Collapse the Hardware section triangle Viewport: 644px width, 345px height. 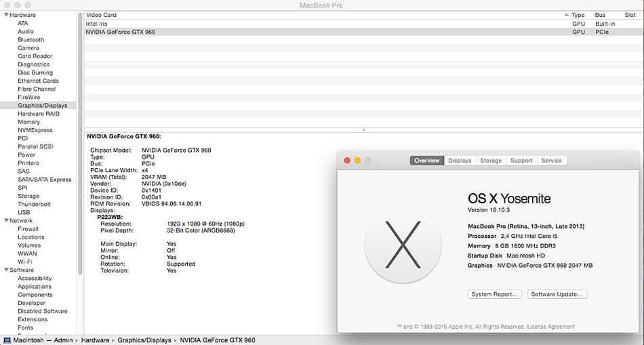(6, 15)
